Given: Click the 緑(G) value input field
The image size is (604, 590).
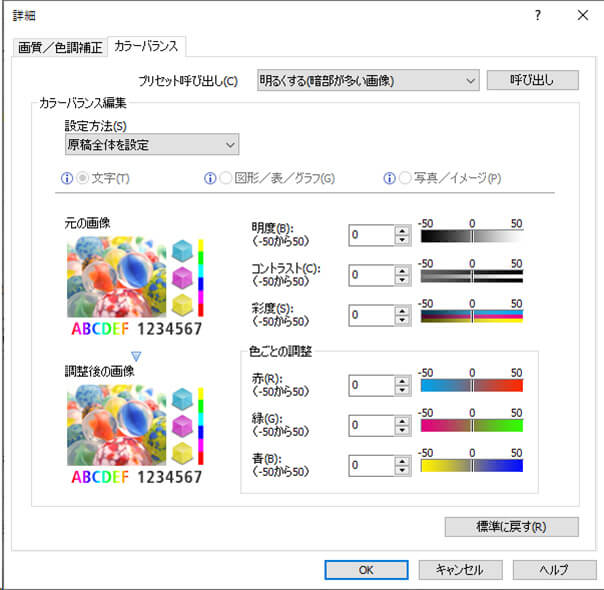Looking at the screenshot, I should point(371,425).
